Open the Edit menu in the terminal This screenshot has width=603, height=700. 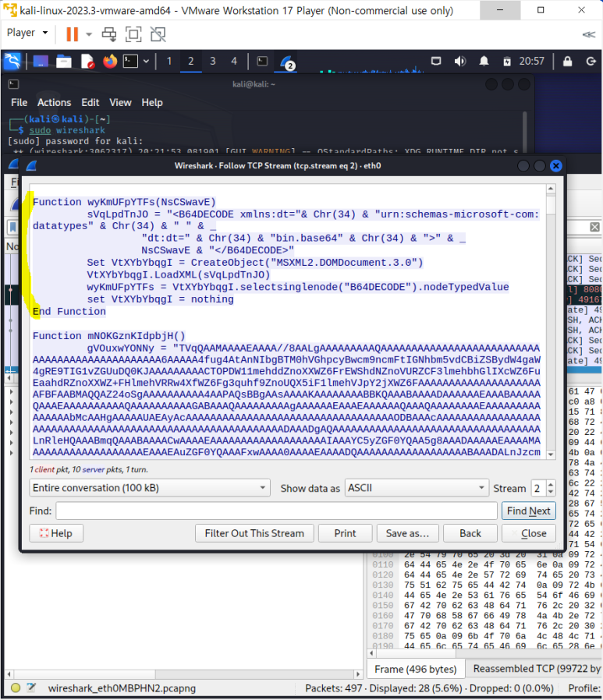coord(90,103)
